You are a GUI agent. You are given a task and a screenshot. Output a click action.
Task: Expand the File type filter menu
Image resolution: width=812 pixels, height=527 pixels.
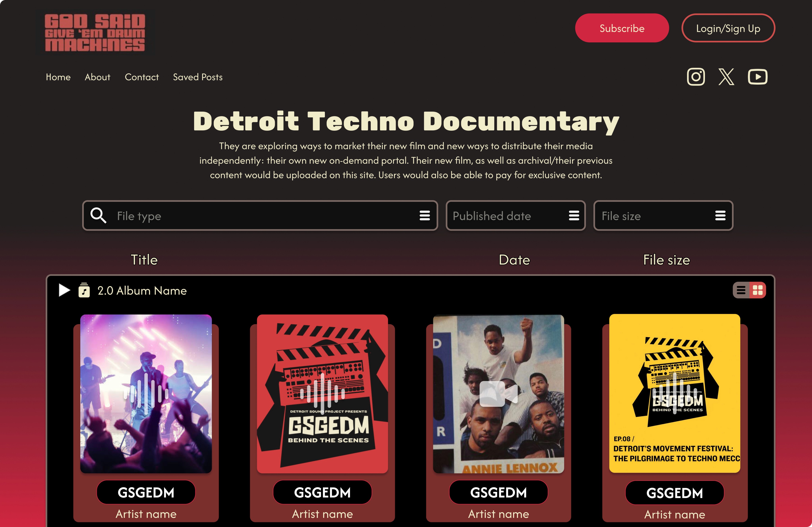[424, 215]
